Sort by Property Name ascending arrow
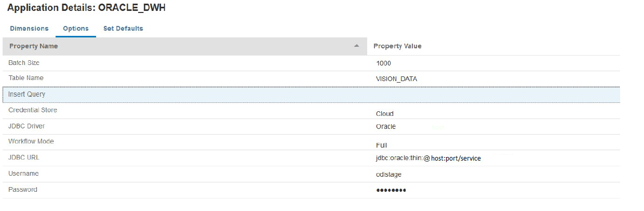Image resolution: width=644 pixels, height=211 pixels. point(357,46)
